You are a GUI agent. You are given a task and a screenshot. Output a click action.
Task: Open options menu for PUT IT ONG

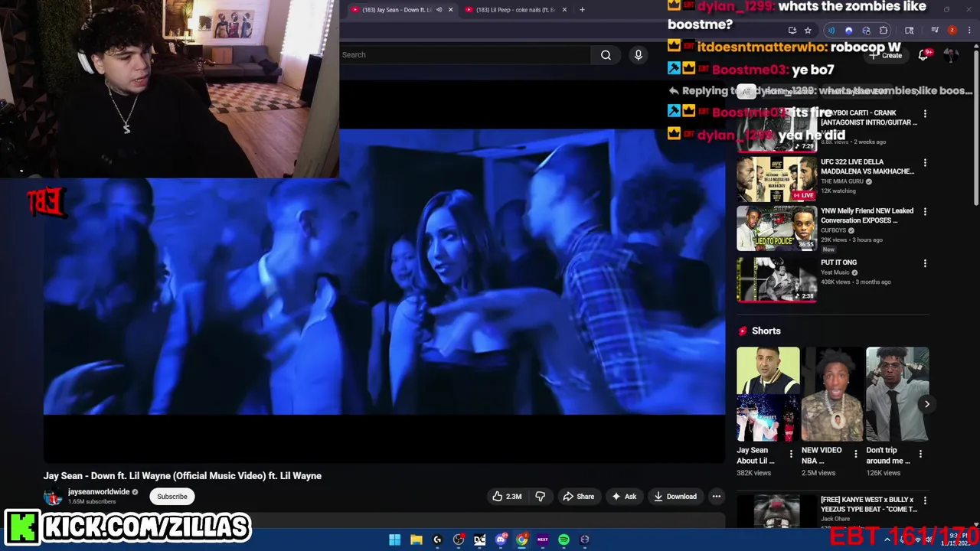point(925,263)
